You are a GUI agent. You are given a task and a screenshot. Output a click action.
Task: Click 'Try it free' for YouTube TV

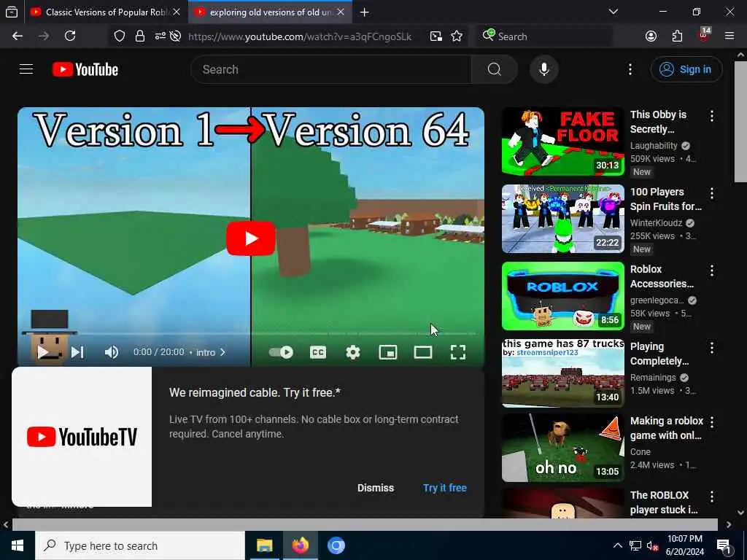click(x=445, y=488)
